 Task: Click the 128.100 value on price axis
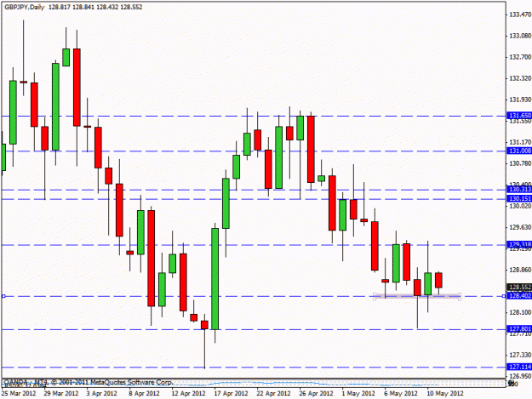click(x=520, y=312)
